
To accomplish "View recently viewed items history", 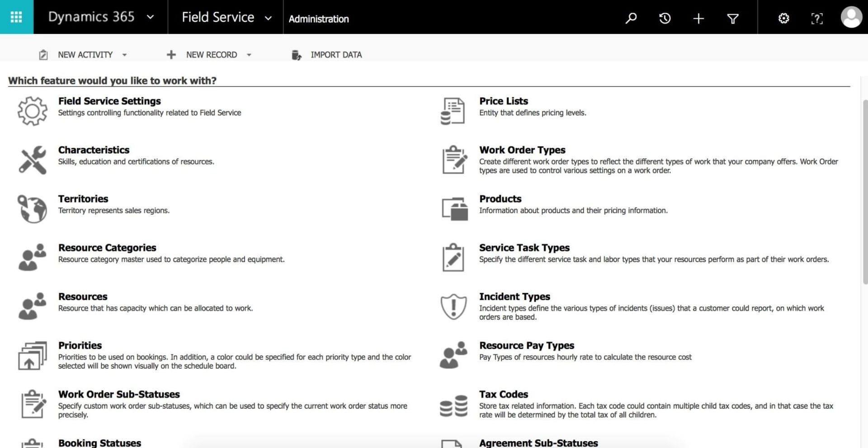I will pyautogui.click(x=665, y=18).
